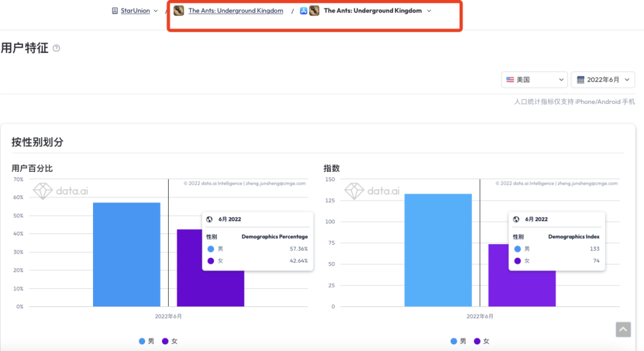
Task: Click the blue 男 dot in percentage tooltip
Action: click(x=210, y=249)
